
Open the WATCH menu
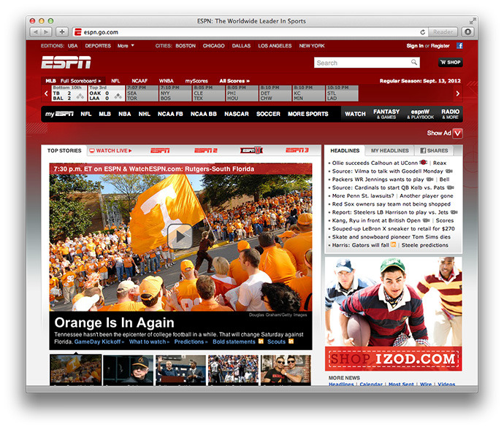click(x=355, y=114)
